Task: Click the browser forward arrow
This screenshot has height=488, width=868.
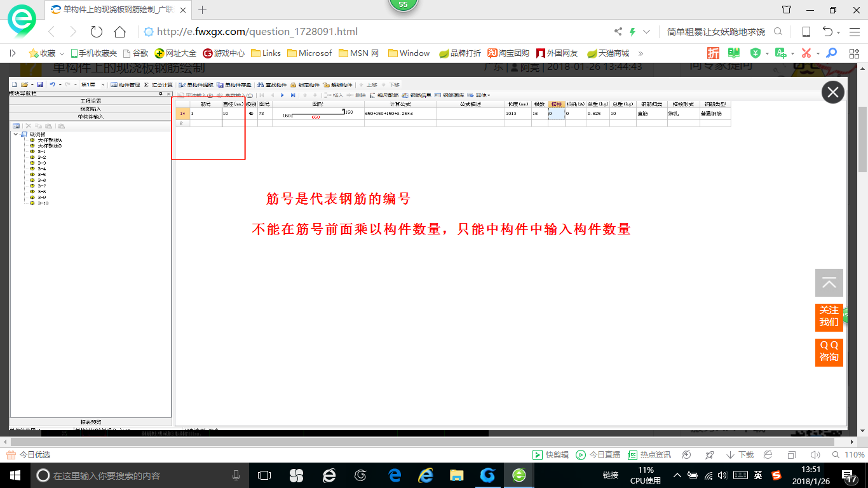Action: 73,32
